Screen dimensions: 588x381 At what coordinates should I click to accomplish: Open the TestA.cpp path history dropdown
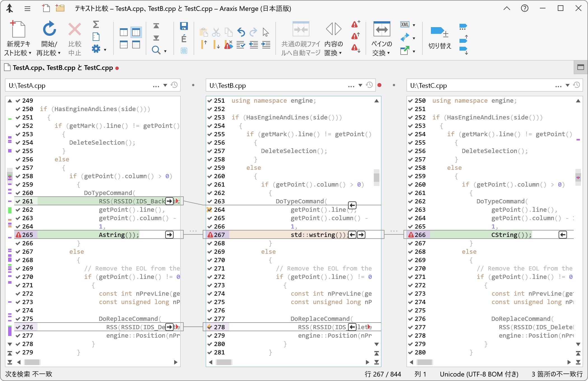click(x=165, y=85)
